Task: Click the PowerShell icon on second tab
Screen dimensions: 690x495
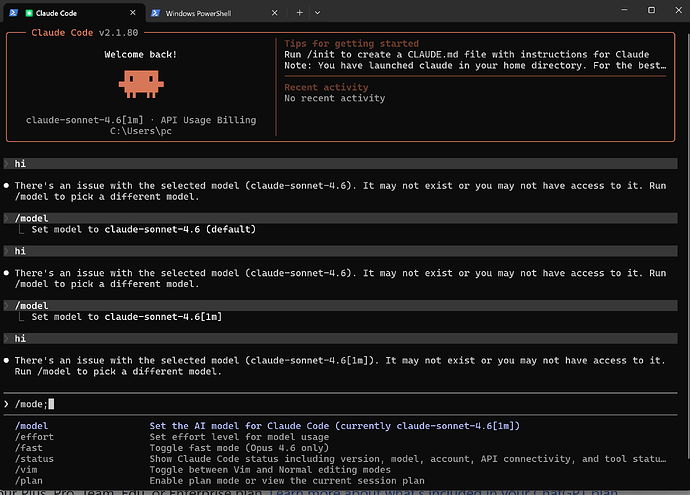Action: (155, 13)
